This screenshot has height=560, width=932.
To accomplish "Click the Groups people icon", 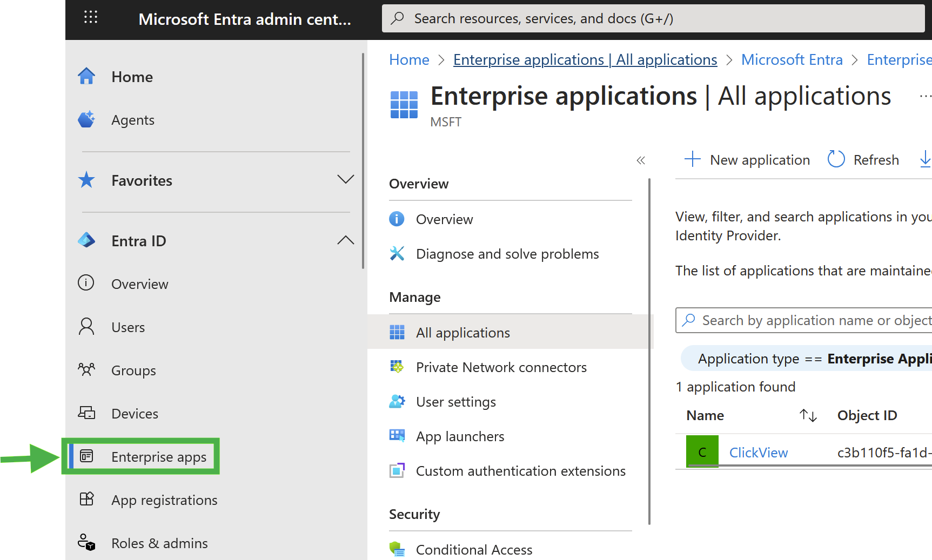I will pyautogui.click(x=86, y=370).
